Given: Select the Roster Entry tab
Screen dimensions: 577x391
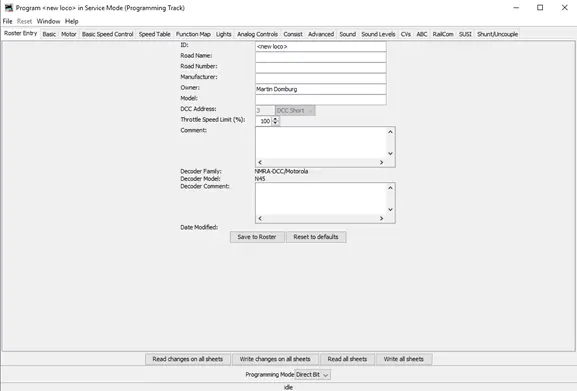Looking at the screenshot, I should [21, 33].
